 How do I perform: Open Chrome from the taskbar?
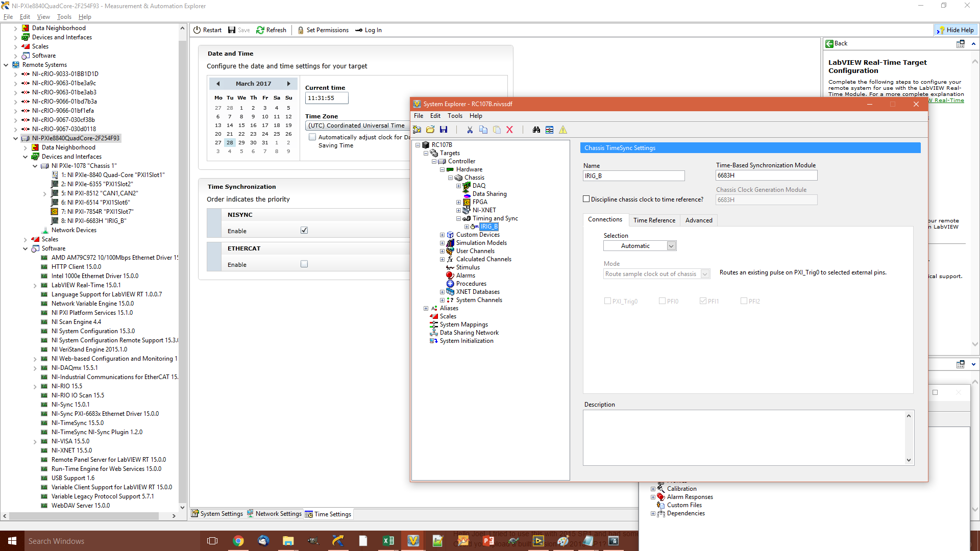point(238,541)
